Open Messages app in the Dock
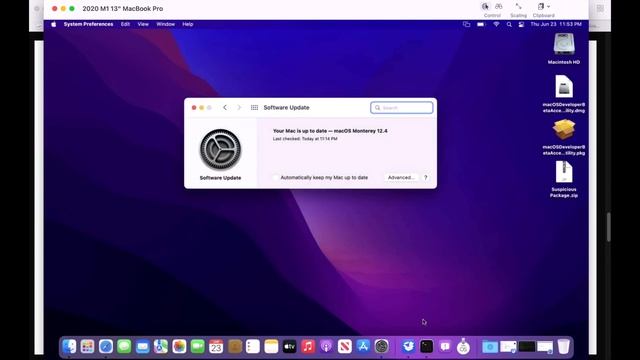 tap(124, 347)
